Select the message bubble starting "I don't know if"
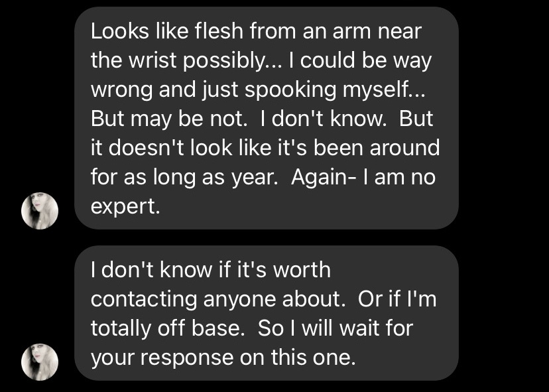This screenshot has width=549, height=392. 267,313
